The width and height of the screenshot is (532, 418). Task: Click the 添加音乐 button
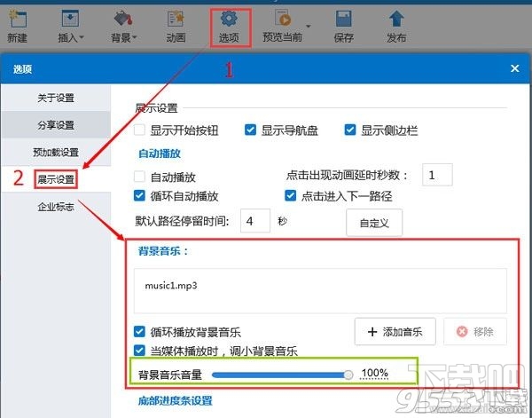(x=395, y=331)
